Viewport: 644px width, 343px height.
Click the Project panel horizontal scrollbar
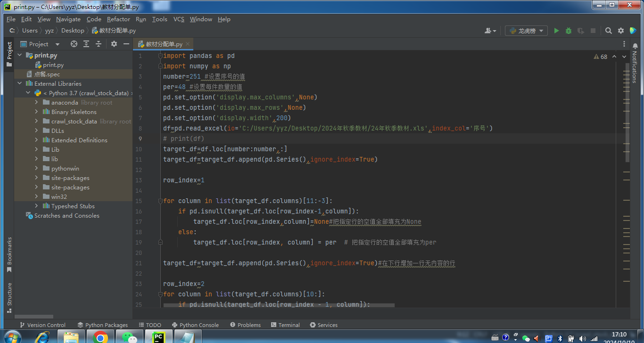coord(33,317)
